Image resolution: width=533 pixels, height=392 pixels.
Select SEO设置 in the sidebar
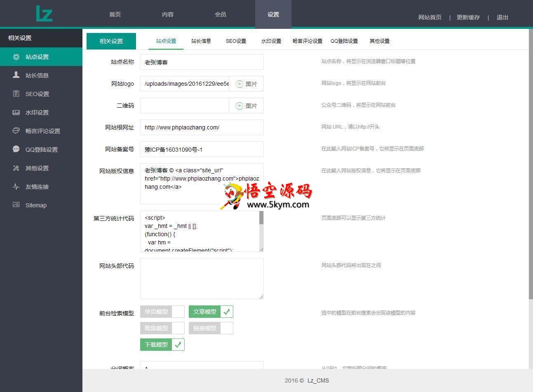click(41, 94)
